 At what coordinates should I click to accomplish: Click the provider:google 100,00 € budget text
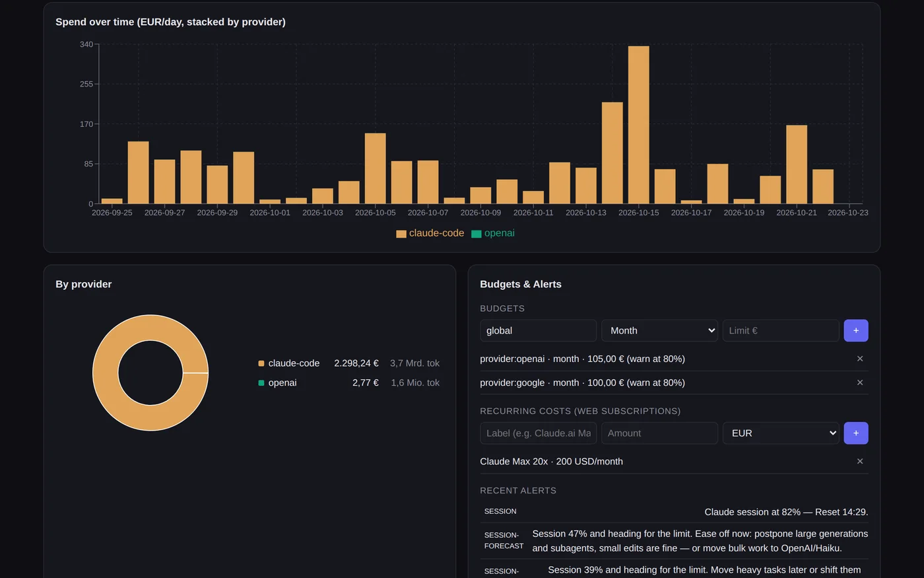(x=582, y=382)
